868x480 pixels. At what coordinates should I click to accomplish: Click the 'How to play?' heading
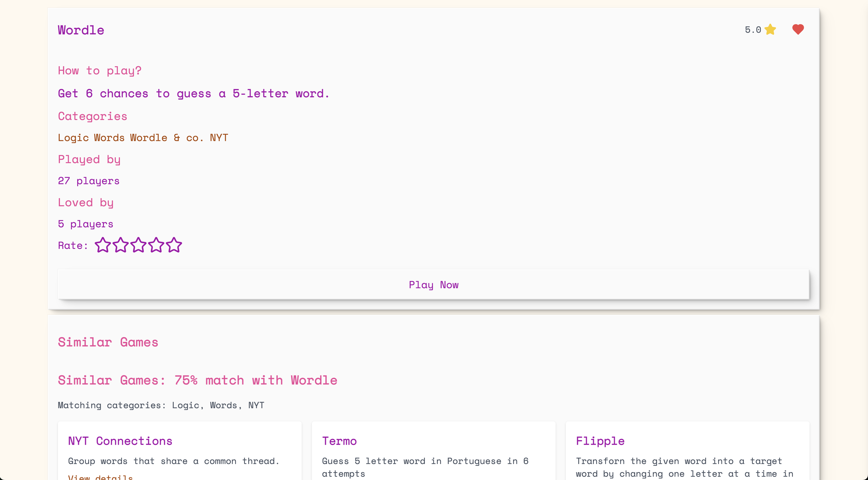(x=100, y=71)
